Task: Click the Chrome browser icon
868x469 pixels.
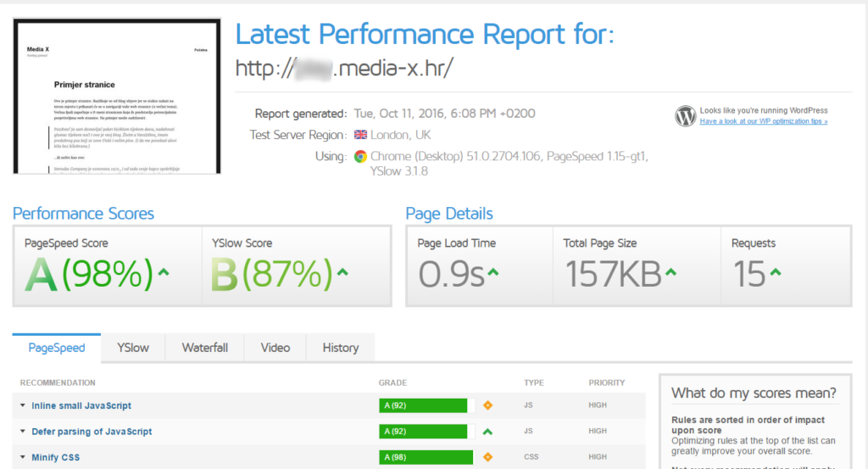Action: (x=360, y=156)
